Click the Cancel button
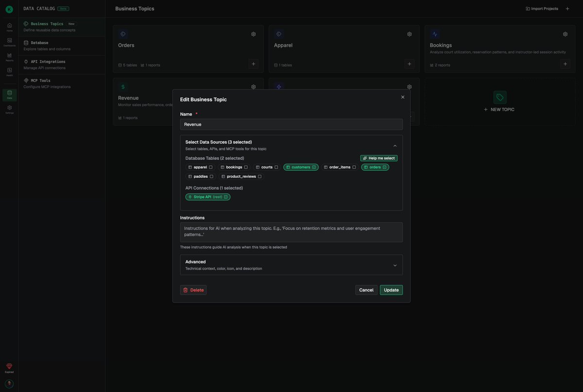This screenshot has width=583, height=392. (x=366, y=290)
